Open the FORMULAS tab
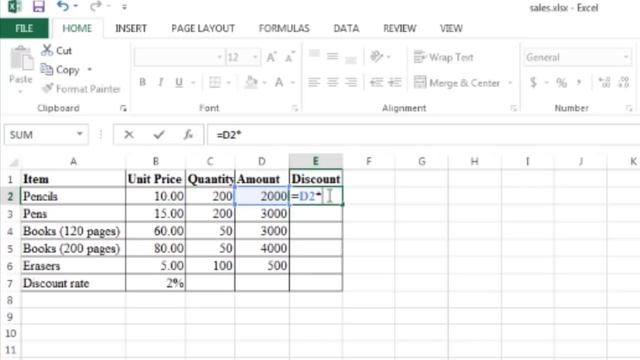The height and width of the screenshot is (360, 640). 284,28
